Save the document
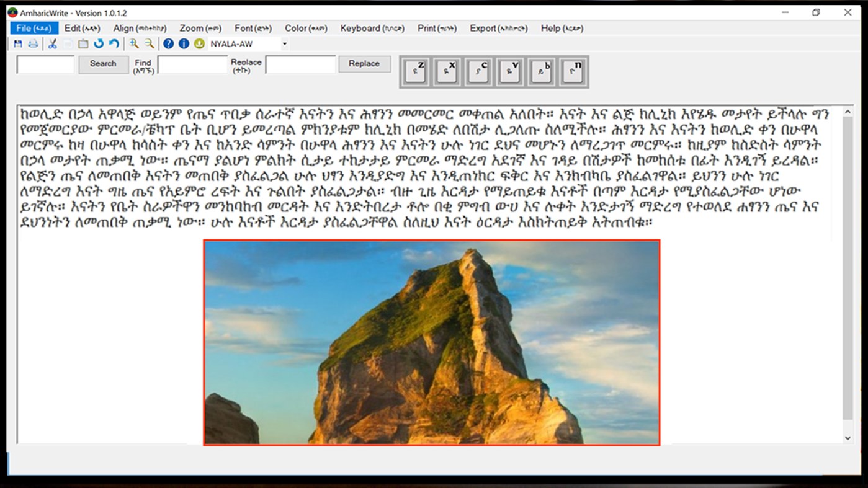 (18, 43)
